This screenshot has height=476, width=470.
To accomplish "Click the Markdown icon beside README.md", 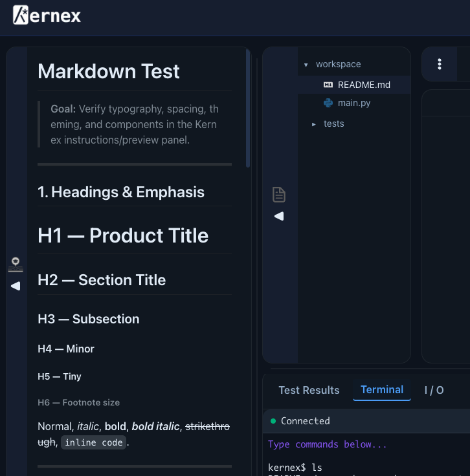I will pos(328,85).
